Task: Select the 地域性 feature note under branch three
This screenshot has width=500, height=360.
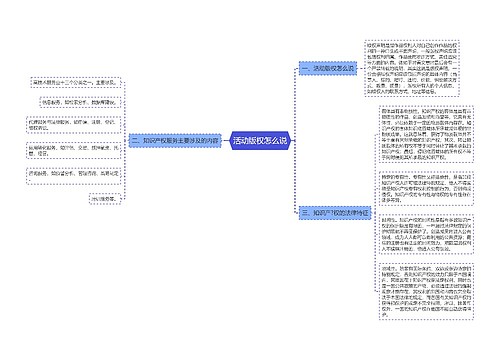Action: point(426,291)
